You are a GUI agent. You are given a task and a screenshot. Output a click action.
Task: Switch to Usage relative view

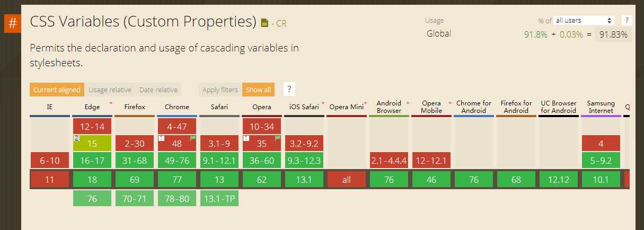click(x=110, y=90)
